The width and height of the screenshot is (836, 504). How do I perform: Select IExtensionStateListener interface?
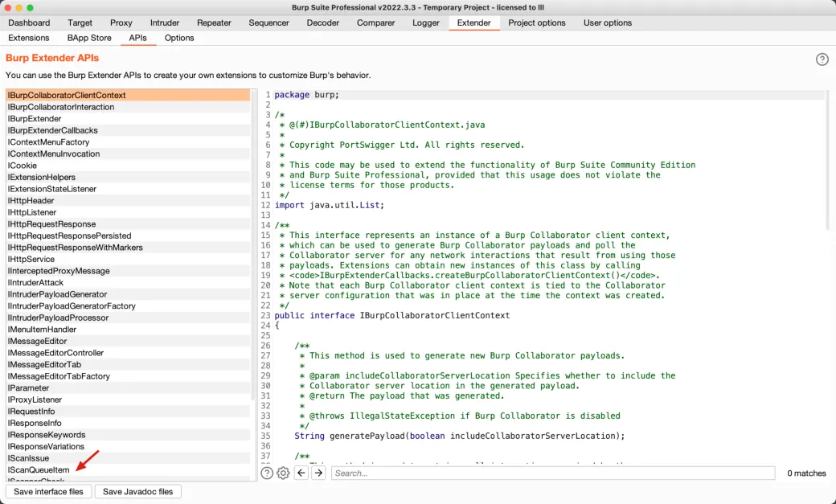tap(128, 189)
